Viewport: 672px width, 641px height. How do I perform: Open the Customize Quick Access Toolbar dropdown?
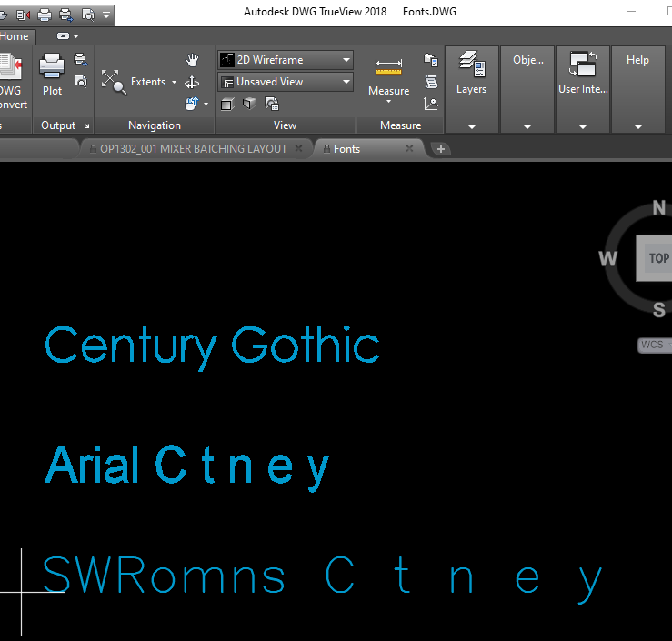pyautogui.click(x=106, y=15)
